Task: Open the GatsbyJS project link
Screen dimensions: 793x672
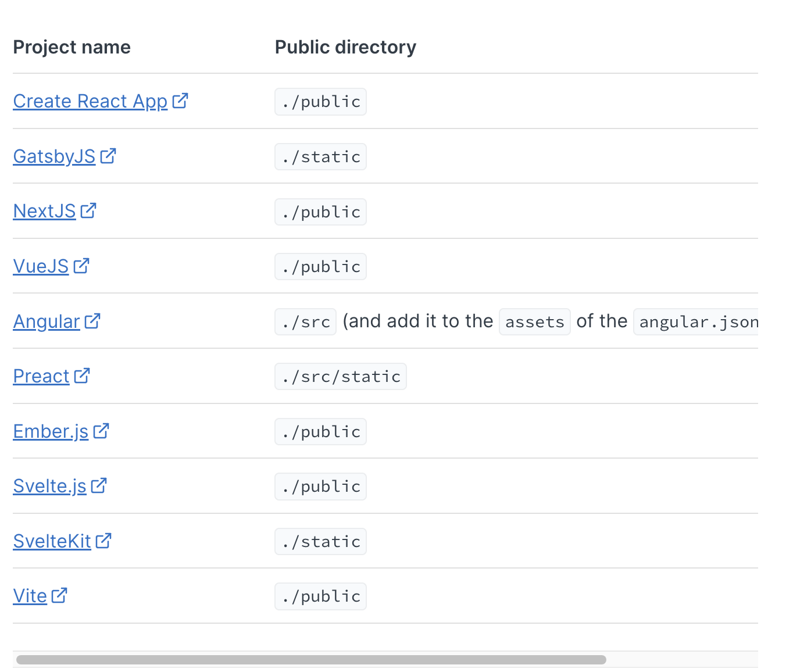Action: pyautogui.click(x=54, y=156)
